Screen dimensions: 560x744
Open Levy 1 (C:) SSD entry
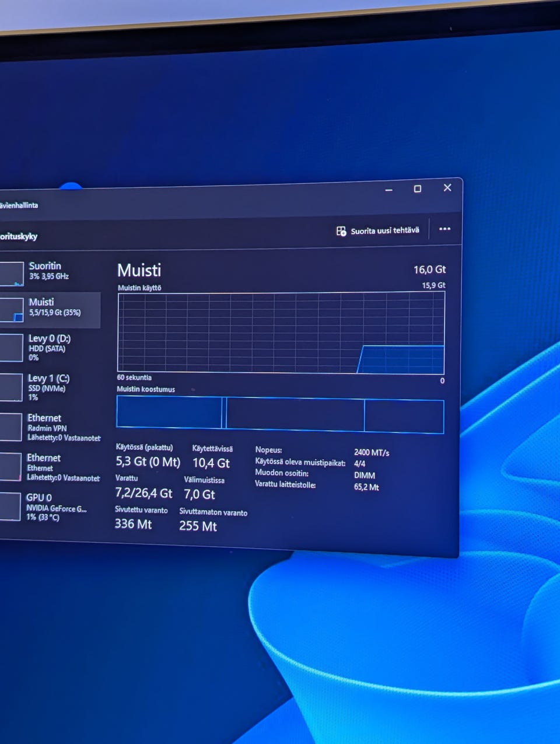click(50, 387)
